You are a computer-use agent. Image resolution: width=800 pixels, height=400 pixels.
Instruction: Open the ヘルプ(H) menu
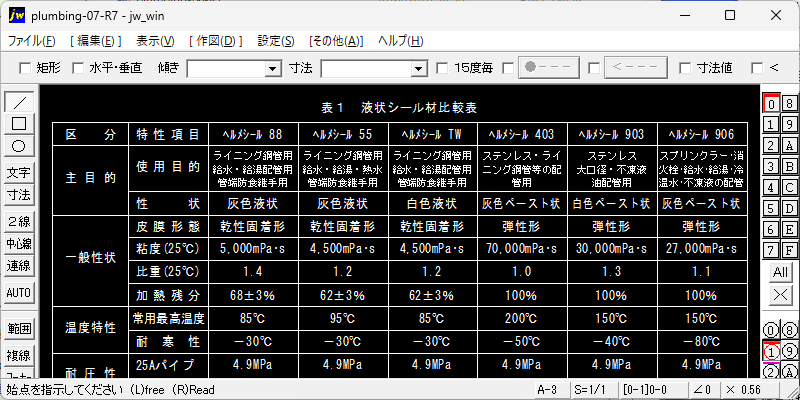[401, 41]
